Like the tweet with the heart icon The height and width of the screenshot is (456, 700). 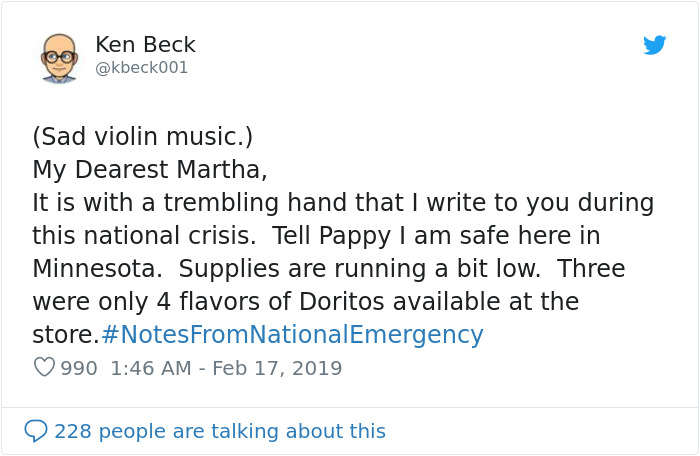pyautogui.click(x=44, y=367)
